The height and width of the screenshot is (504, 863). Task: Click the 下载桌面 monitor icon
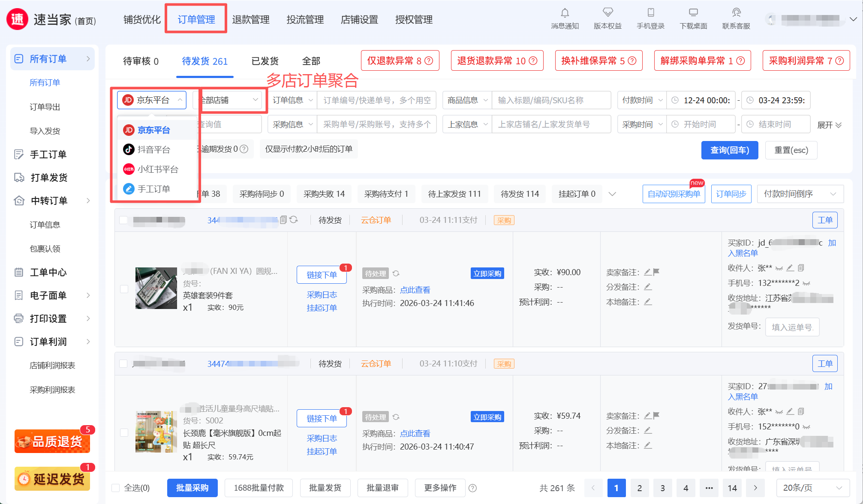693,13
